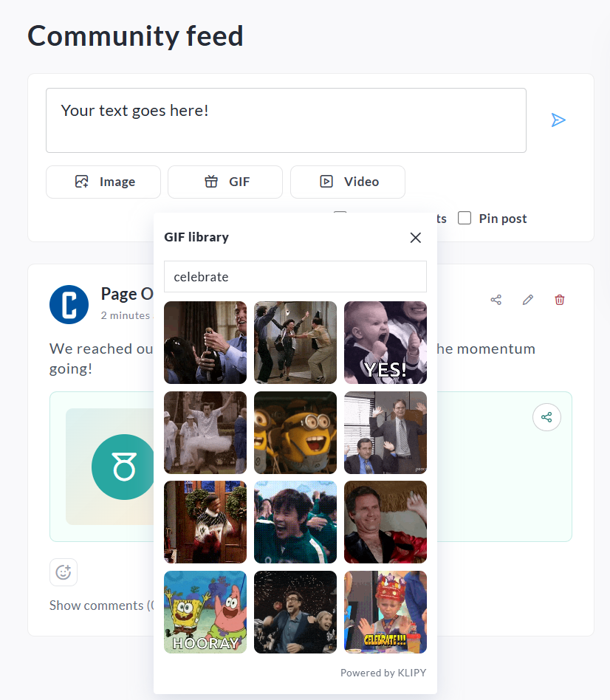Screen dimensions: 610x700
Task: Click the edit post pencil icon
Action: 528,300
